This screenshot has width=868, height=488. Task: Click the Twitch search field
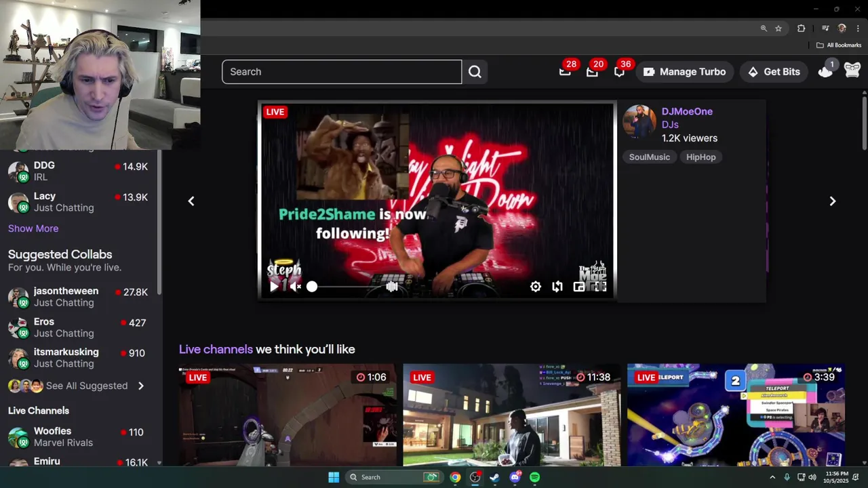click(x=342, y=72)
